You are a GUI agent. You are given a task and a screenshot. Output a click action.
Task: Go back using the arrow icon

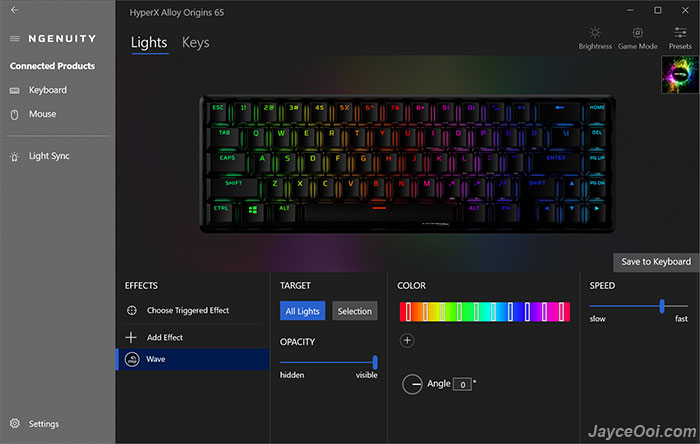click(x=14, y=10)
